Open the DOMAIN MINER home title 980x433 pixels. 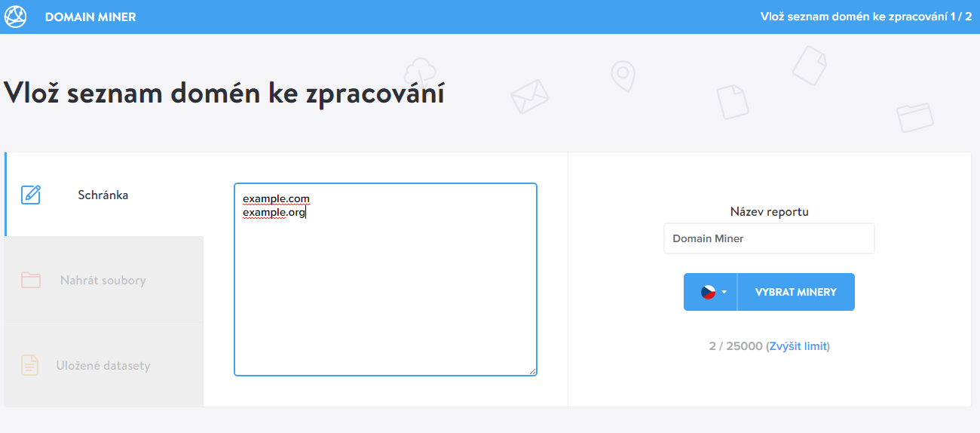90,17
